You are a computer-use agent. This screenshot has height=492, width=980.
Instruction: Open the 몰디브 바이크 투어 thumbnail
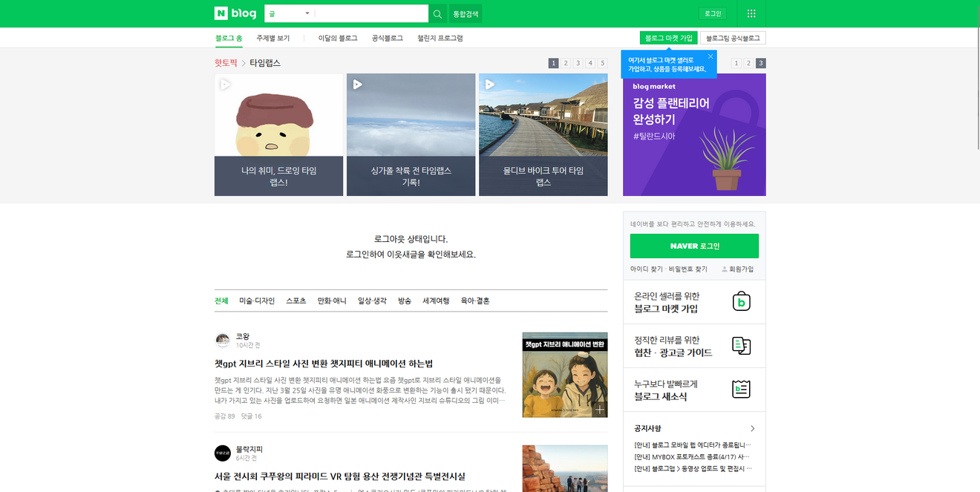click(543, 134)
